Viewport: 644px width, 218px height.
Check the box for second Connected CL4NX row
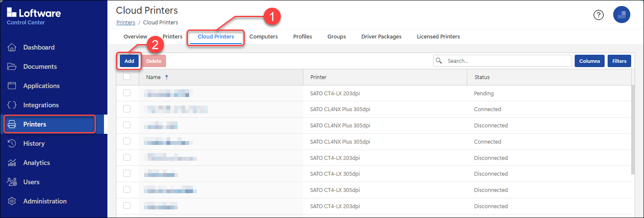click(x=127, y=141)
